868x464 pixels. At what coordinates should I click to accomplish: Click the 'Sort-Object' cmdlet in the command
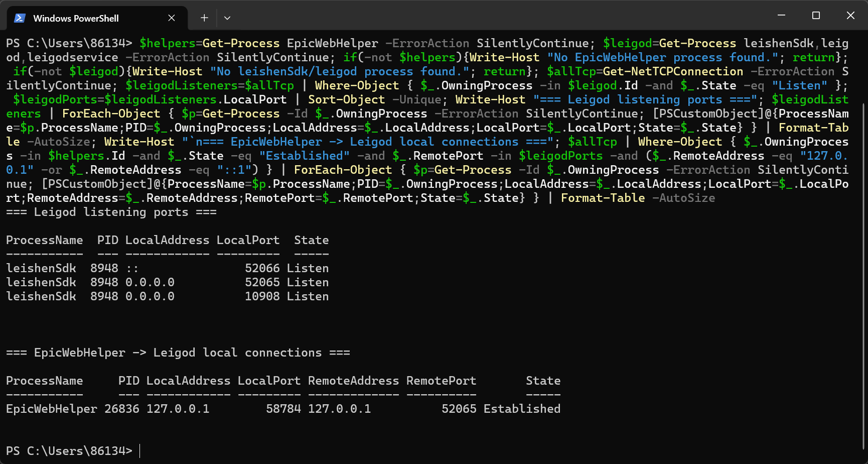347,99
